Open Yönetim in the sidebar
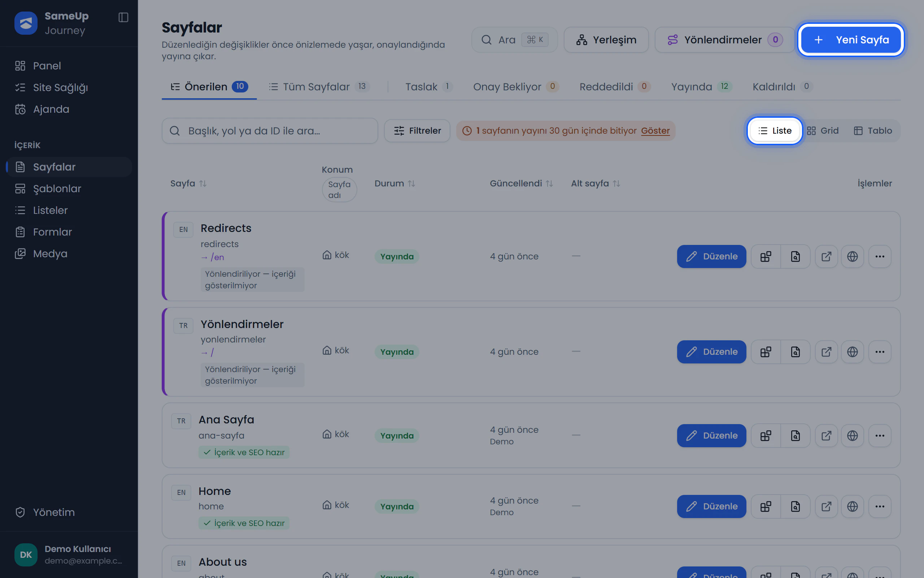The width and height of the screenshot is (924, 578). tap(69, 512)
